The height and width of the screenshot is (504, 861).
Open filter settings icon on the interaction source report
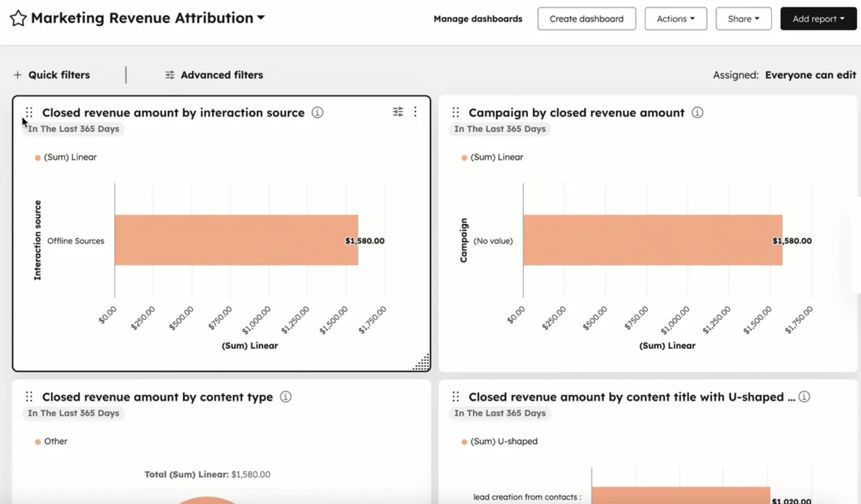pyautogui.click(x=398, y=112)
